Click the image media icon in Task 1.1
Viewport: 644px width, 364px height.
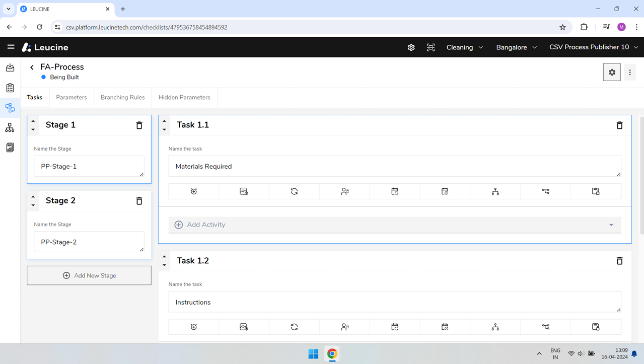(244, 191)
